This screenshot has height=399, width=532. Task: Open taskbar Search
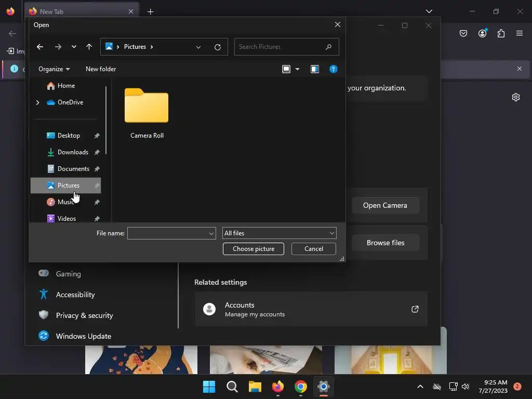pyautogui.click(x=232, y=387)
